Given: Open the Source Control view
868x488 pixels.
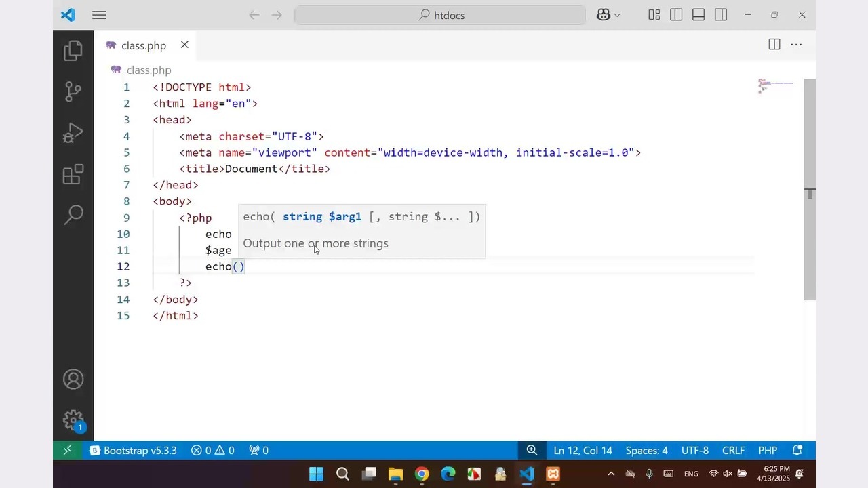Looking at the screenshot, I should [73, 91].
